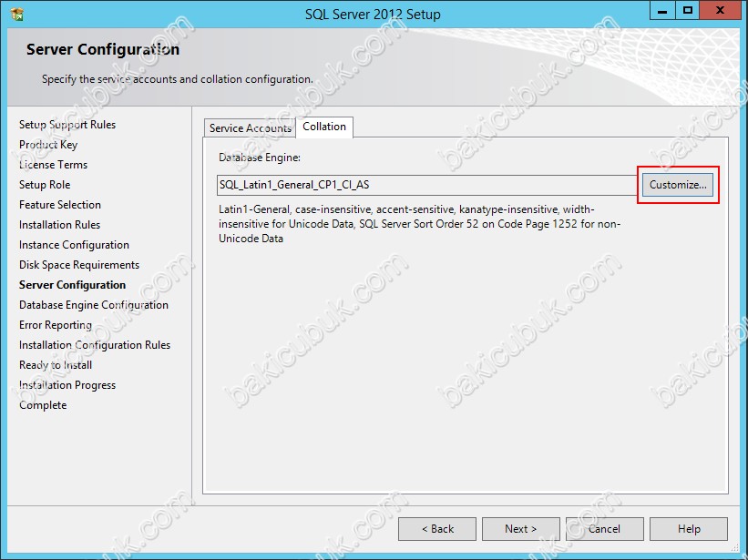The height and width of the screenshot is (560, 748).
Task: Select the Collation tab
Action: [324, 127]
